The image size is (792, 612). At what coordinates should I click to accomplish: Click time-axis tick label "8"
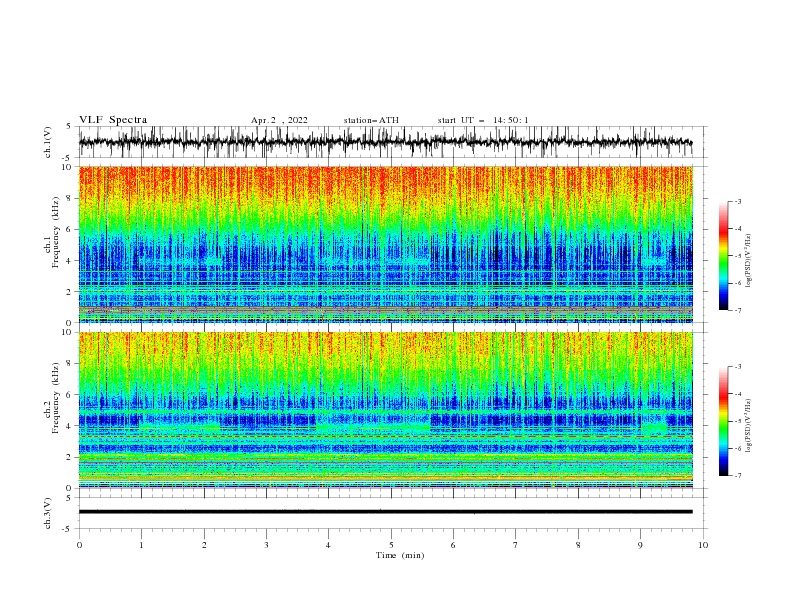pyautogui.click(x=578, y=545)
